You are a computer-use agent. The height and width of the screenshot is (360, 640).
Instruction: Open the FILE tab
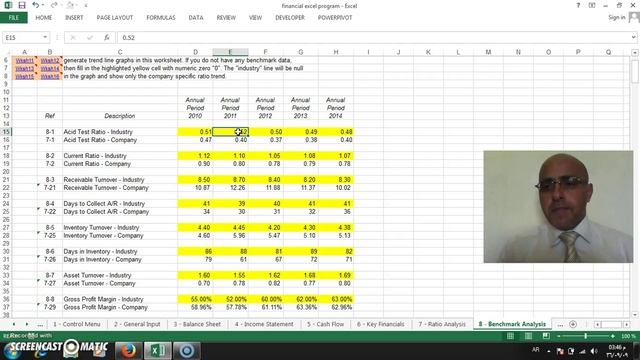[14, 18]
